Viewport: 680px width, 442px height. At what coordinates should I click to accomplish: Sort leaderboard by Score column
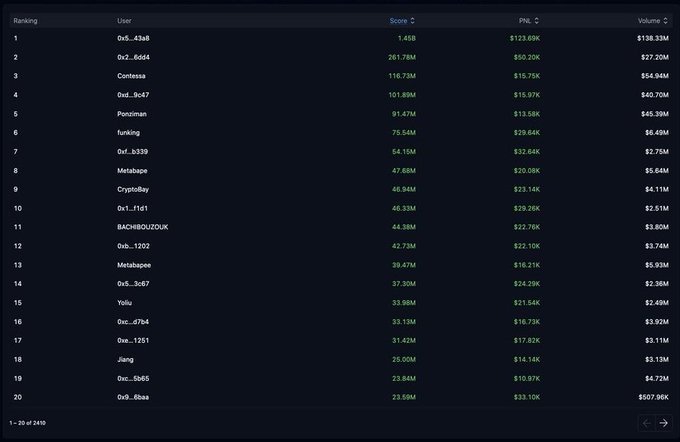pos(402,21)
